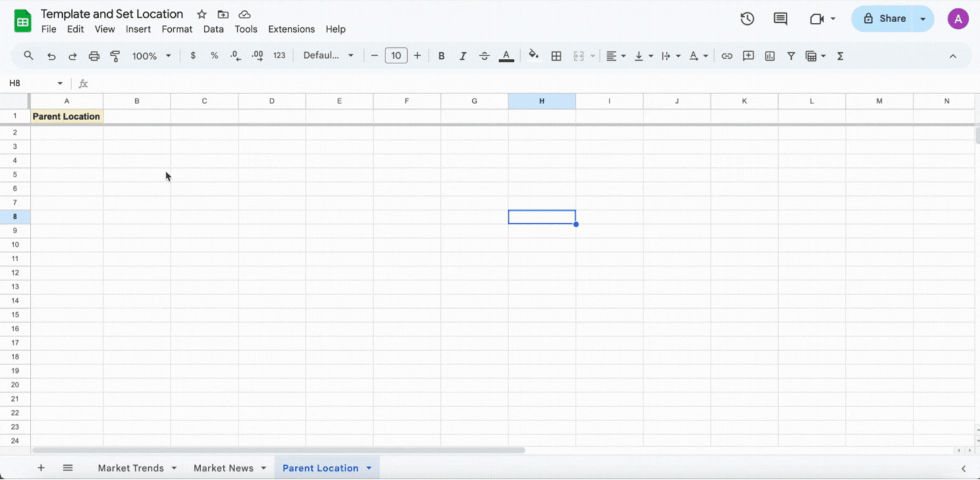Click the Share button
This screenshot has height=480, width=980.
pos(884,19)
